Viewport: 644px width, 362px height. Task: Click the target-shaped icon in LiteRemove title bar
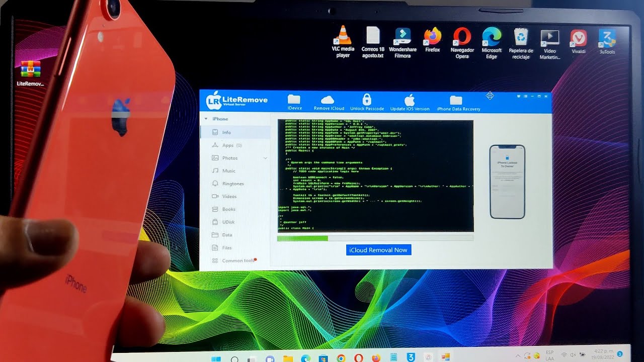490,96
